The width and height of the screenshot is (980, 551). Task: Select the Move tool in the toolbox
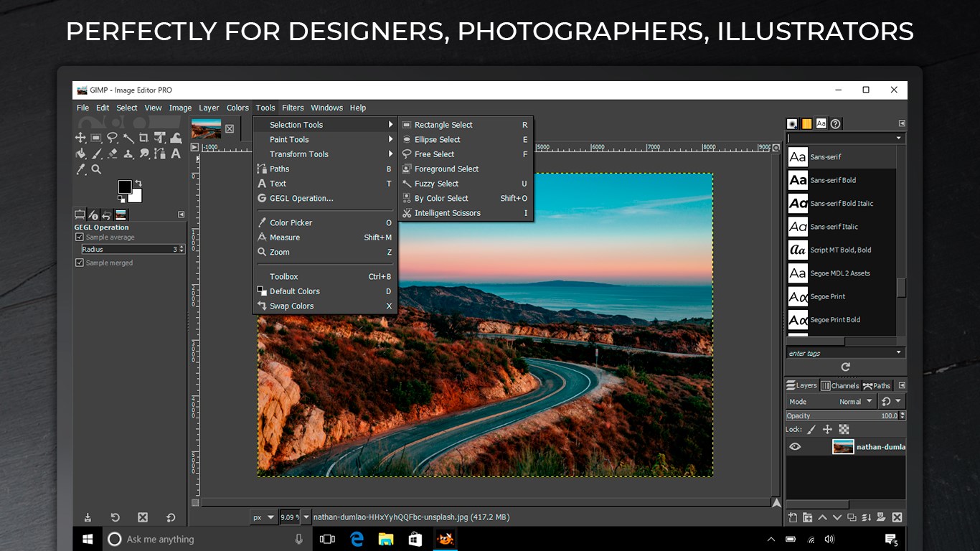(80, 138)
